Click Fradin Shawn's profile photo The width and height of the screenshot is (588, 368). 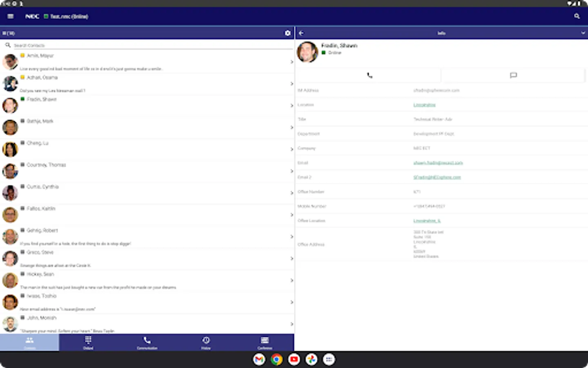[x=307, y=52]
